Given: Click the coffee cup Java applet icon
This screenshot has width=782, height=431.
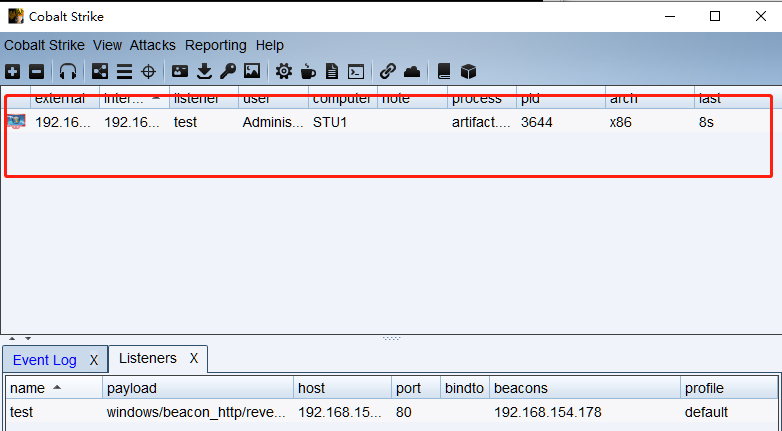Looking at the screenshot, I should coord(308,72).
